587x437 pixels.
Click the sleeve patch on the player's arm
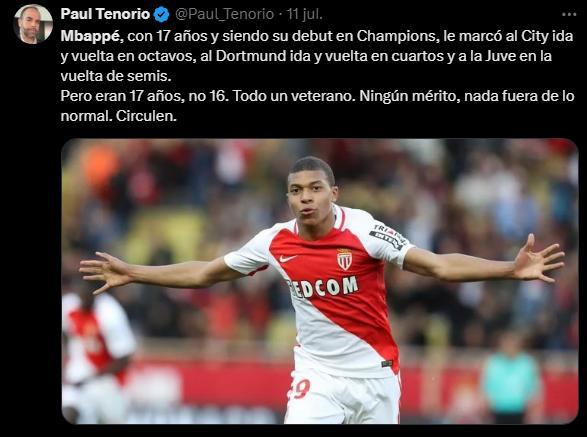[x=388, y=236]
